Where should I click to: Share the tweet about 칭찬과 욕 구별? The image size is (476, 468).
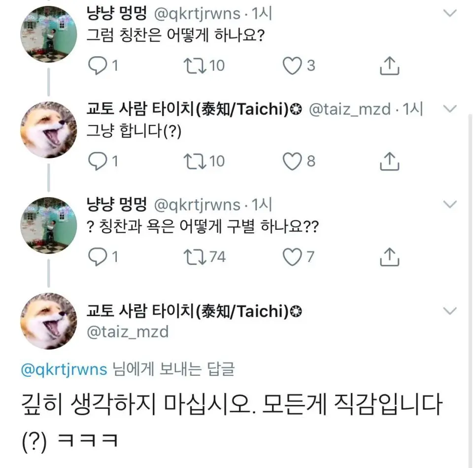pos(389,256)
